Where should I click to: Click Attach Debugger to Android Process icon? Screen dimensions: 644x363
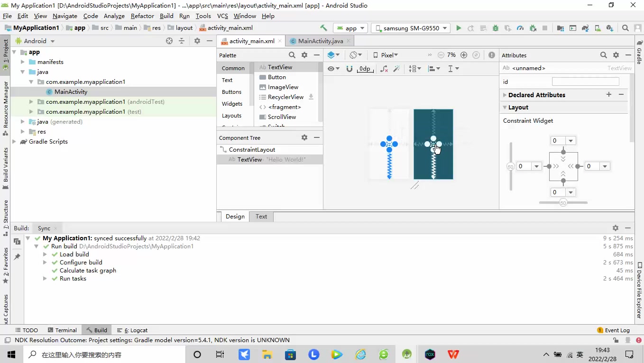pyautogui.click(x=533, y=28)
